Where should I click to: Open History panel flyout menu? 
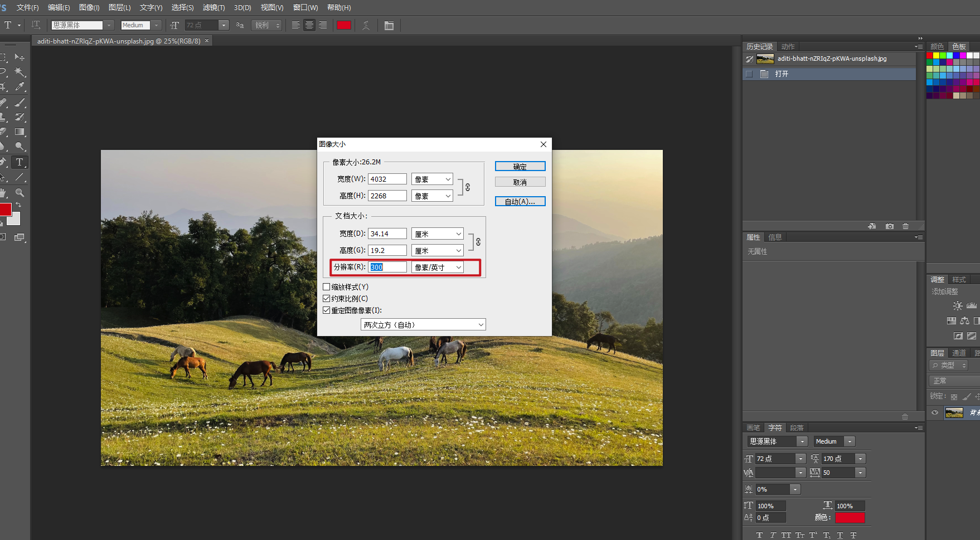coord(918,47)
